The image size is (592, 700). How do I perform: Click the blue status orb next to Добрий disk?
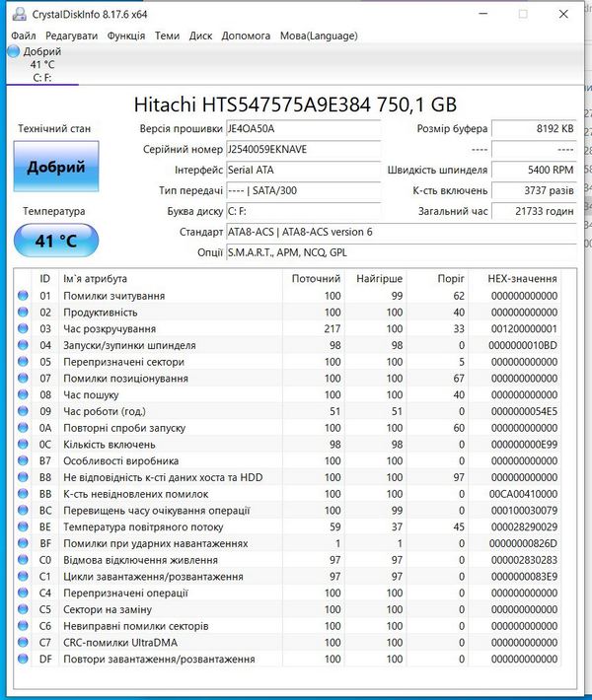13,51
